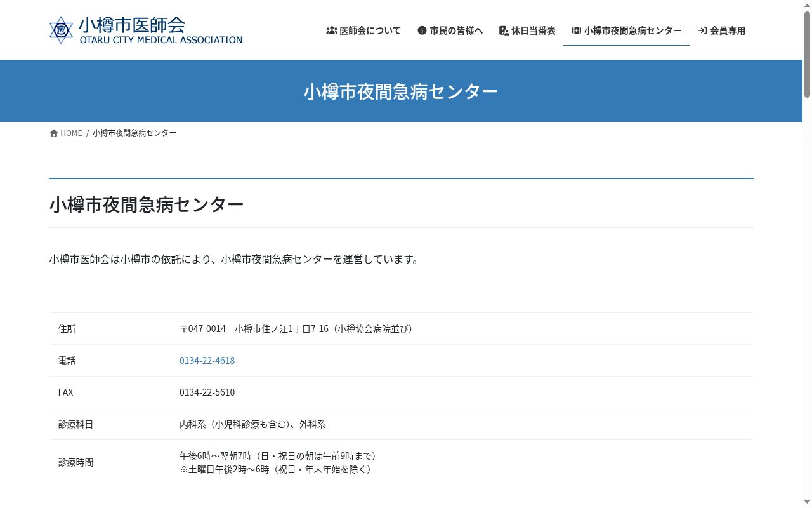The width and height of the screenshot is (812, 508).
Task: Click OTARU CITY MEDICAL ASSOCIATION English subtitle
Action: pos(161,40)
